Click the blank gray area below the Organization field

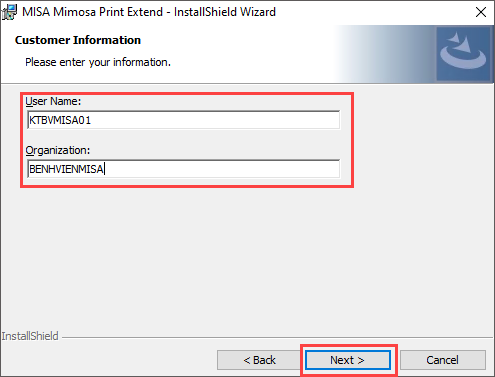tap(247, 257)
